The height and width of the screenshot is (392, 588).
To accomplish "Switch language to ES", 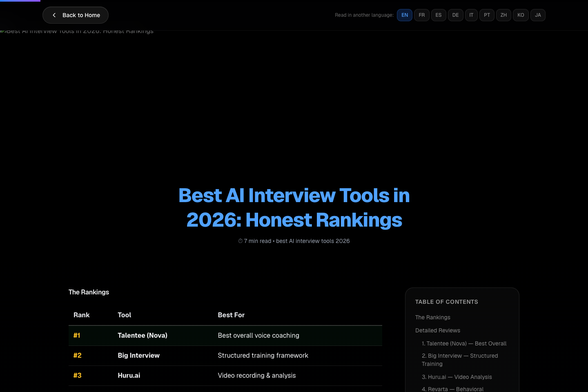I will pos(439,15).
